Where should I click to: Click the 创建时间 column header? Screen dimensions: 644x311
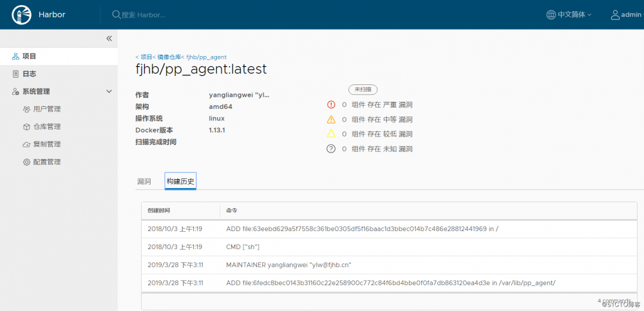tap(159, 211)
